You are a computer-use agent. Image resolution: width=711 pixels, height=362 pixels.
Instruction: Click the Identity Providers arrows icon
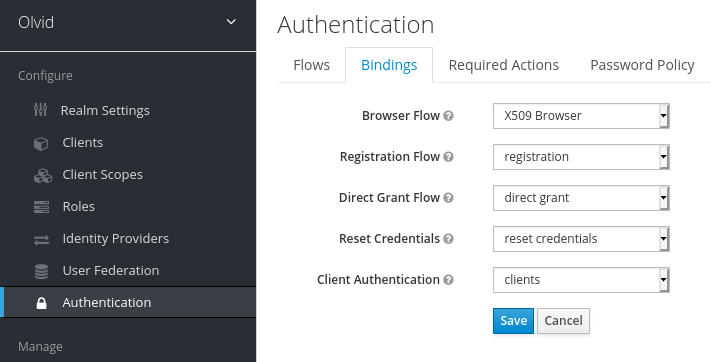(x=41, y=240)
